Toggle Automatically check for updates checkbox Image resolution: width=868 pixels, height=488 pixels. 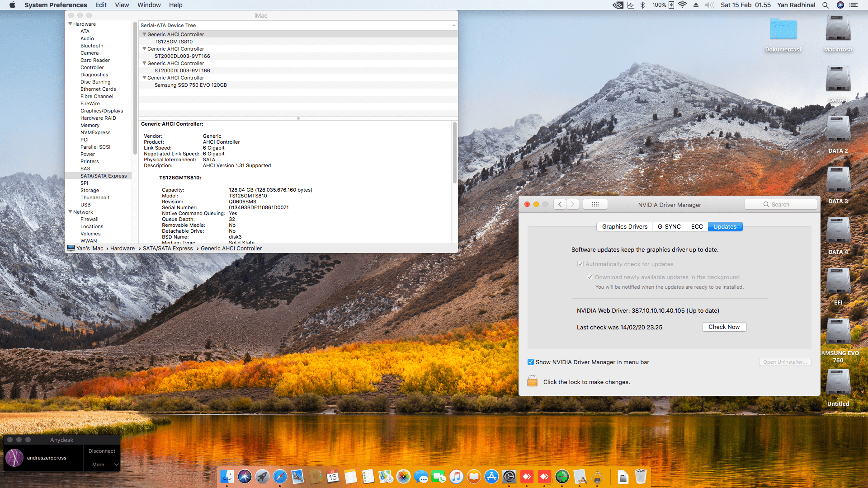pos(580,264)
